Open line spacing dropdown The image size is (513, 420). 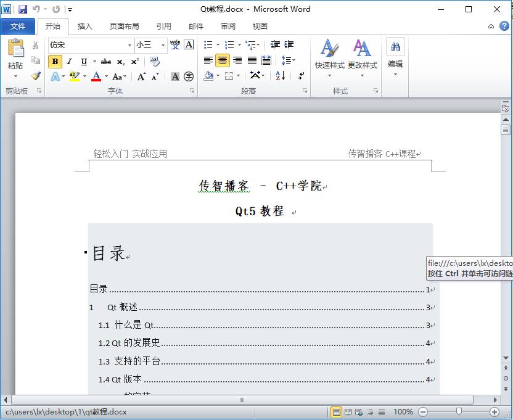(288, 60)
